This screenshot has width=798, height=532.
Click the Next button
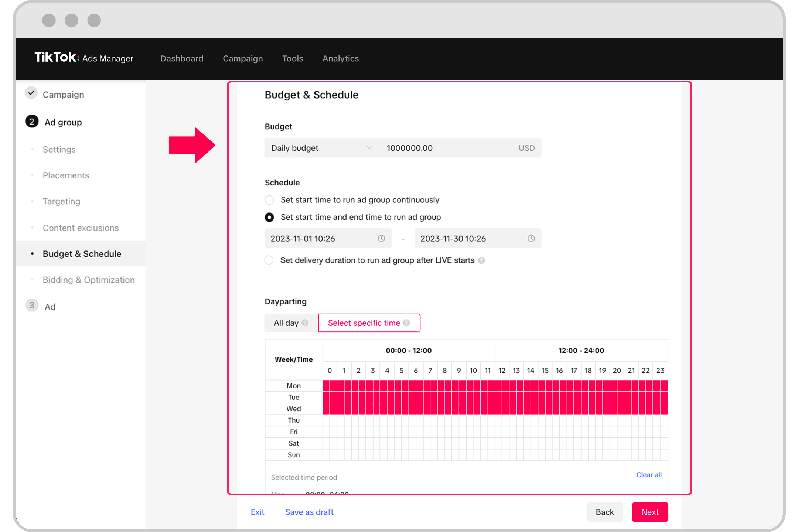[649, 512]
